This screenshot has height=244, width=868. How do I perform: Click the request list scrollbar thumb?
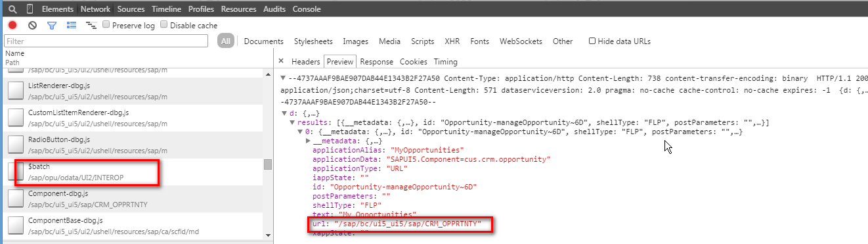pos(267,164)
